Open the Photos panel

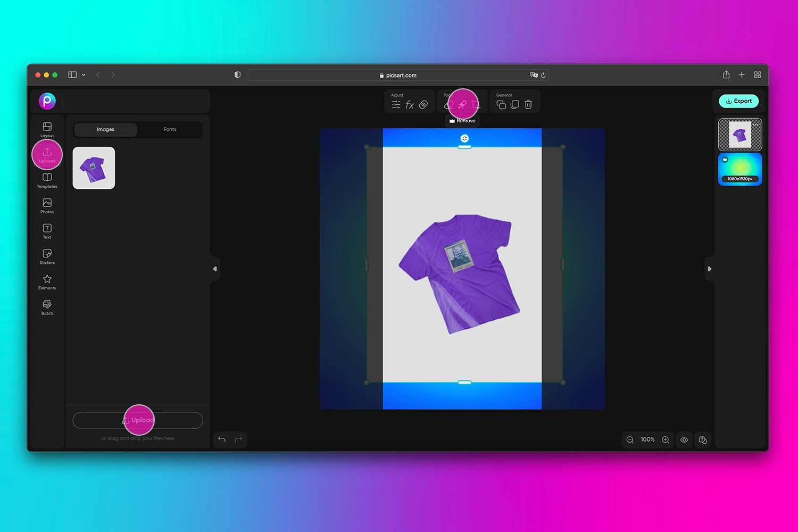[x=47, y=205]
